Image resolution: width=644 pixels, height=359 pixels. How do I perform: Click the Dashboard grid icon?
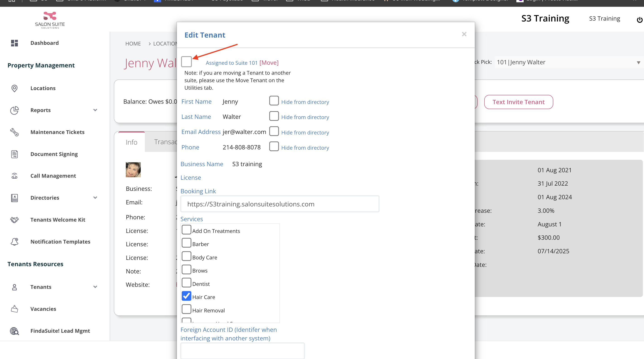pyautogui.click(x=14, y=43)
